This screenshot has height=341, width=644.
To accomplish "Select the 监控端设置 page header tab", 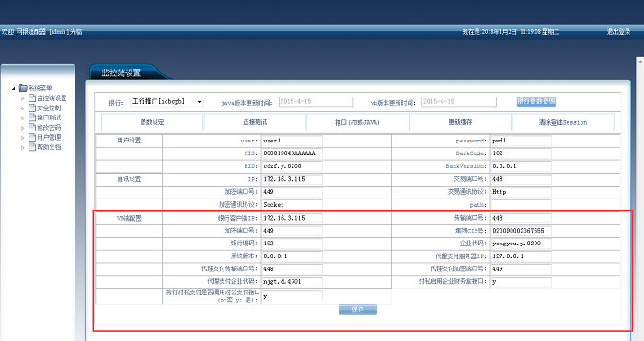I will [x=121, y=73].
